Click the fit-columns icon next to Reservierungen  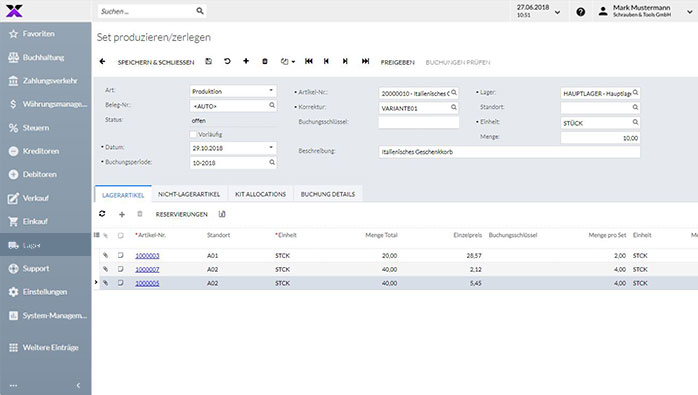(x=222, y=214)
